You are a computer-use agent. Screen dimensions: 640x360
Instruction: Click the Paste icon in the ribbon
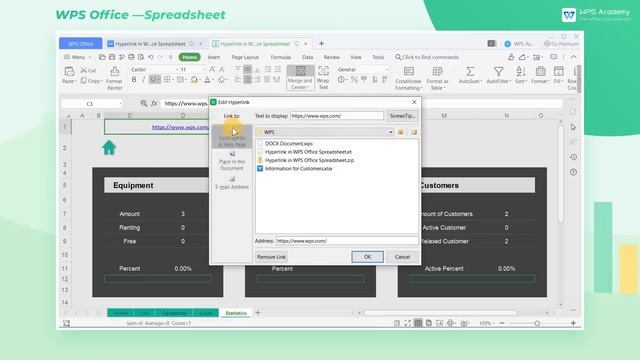click(x=69, y=72)
